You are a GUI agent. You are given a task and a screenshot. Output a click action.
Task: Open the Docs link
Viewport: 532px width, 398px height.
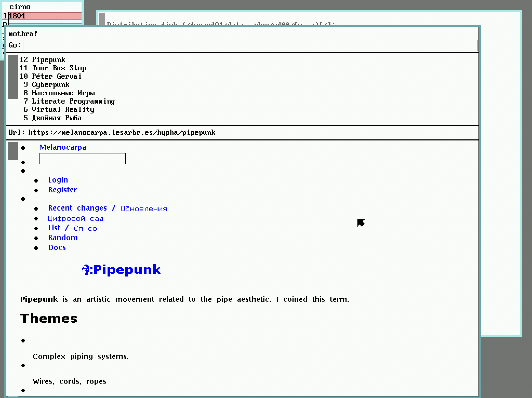tap(57, 247)
